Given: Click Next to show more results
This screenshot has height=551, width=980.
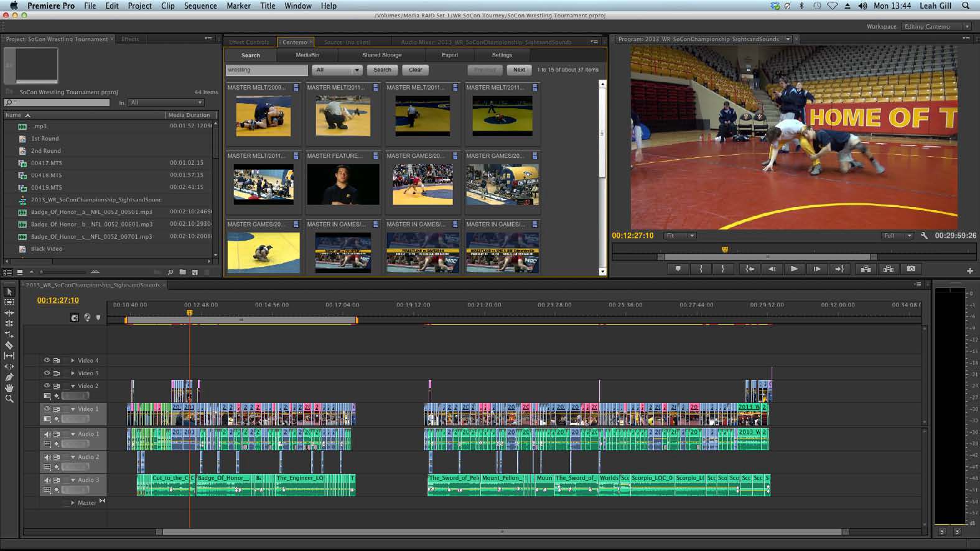Looking at the screenshot, I should click(519, 70).
